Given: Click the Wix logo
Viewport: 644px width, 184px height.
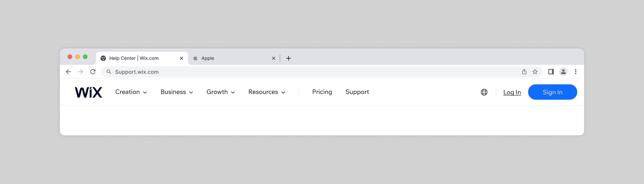Looking at the screenshot, I should 89,92.
